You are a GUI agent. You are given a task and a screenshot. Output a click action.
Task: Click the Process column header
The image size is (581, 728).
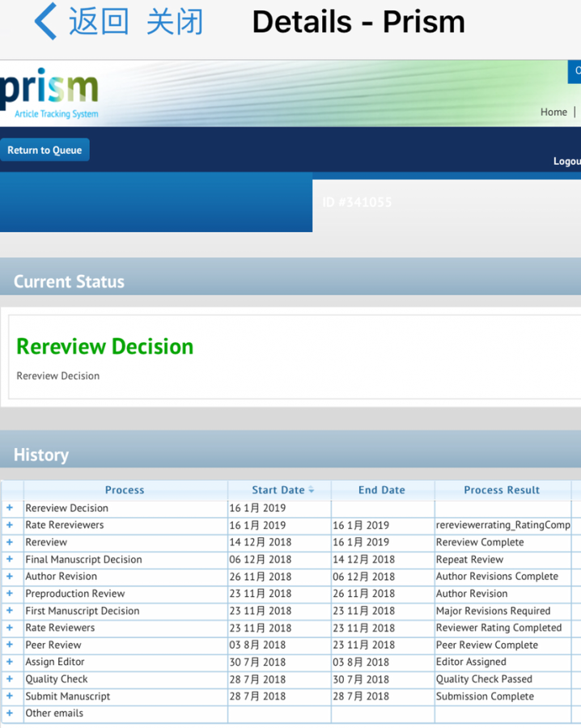125,490
